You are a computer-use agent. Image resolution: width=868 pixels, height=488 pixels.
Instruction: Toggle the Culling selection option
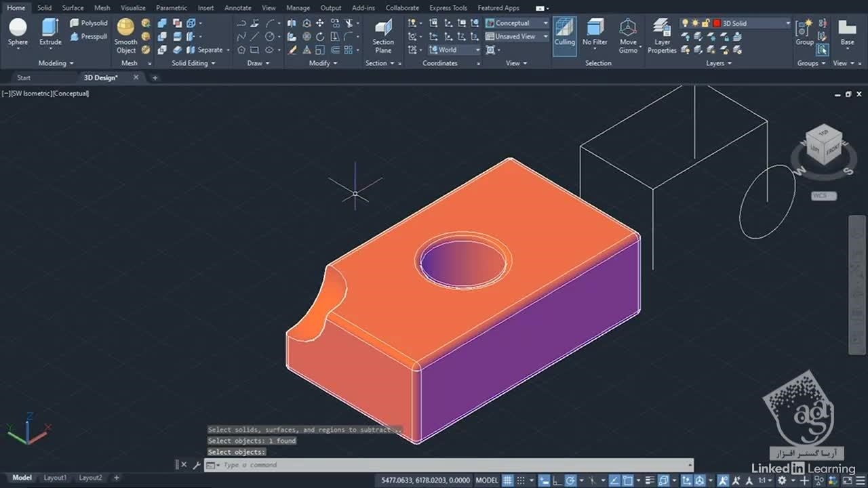[564, 32]
